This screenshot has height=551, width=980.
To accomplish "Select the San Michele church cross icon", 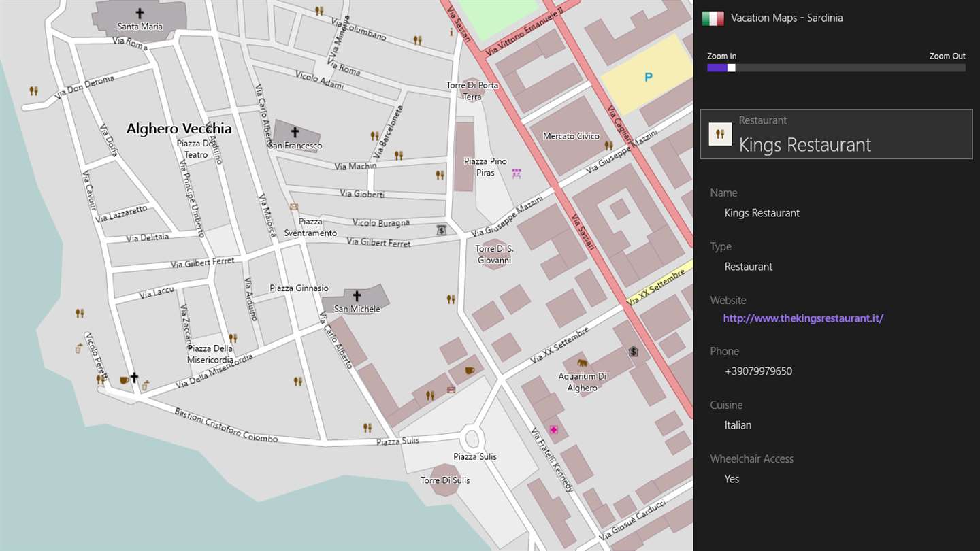I will [357, 296].
